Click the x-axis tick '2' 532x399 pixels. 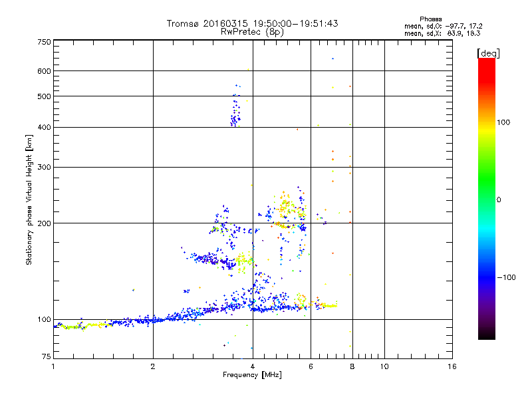pos(153,366)
